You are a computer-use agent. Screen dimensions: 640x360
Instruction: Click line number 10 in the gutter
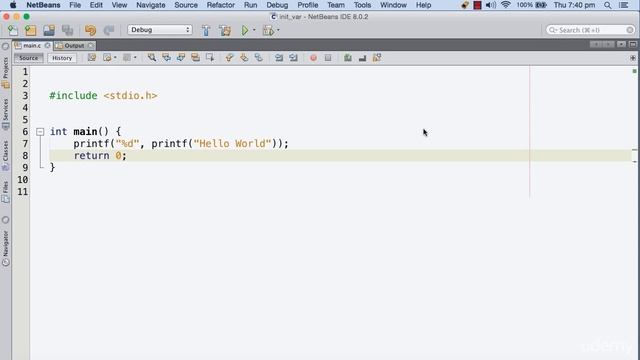point(22,180)
